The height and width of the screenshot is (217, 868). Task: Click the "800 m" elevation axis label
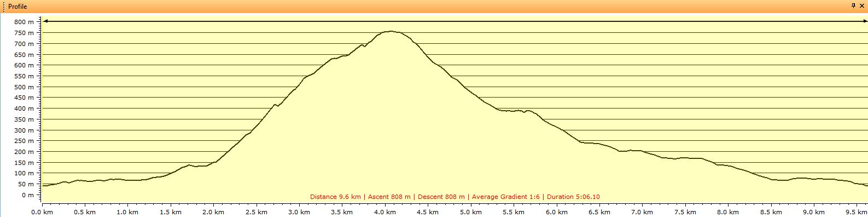pyautogui.click(x=24, y=22)
